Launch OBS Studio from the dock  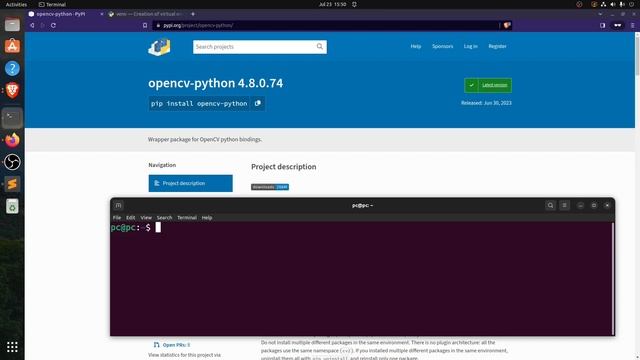[x=12, y=162]
